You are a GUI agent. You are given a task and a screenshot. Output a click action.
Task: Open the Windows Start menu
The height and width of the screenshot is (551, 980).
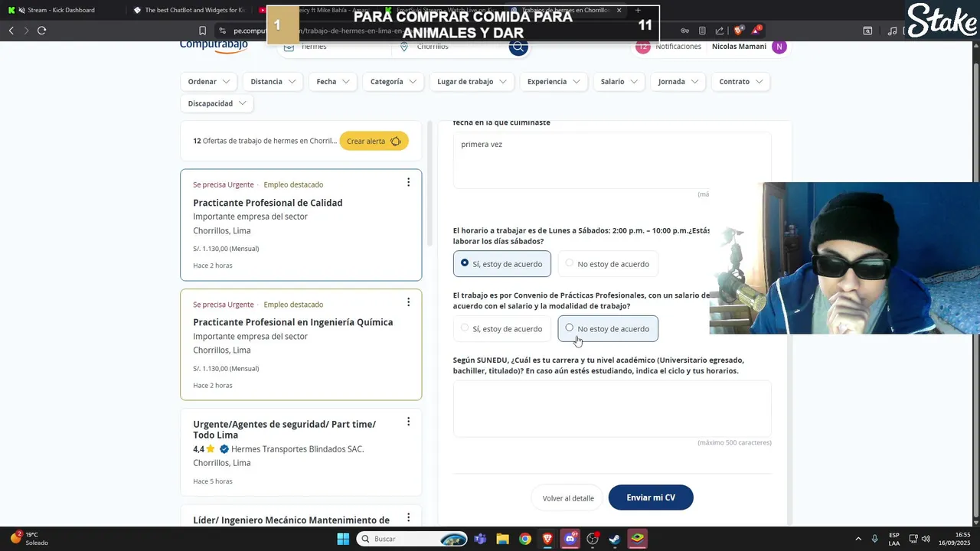[x=343, y=539]
